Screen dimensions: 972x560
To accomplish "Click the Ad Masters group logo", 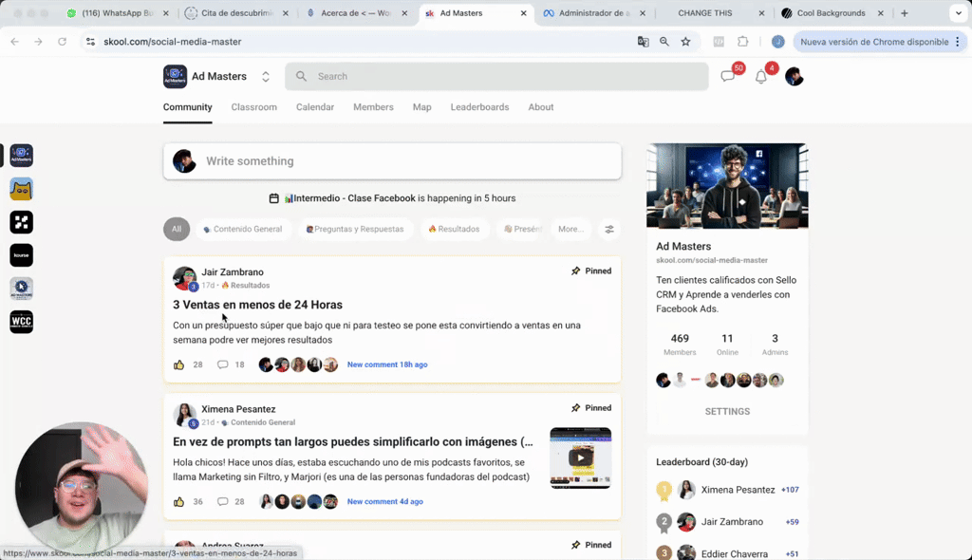I will pos(175,76).
